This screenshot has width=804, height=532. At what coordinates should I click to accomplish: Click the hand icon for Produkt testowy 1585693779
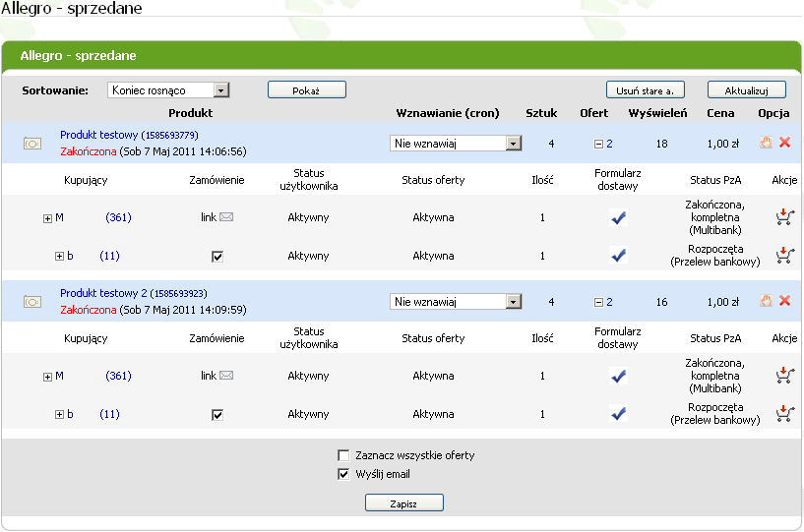click(x=766, y=143)
